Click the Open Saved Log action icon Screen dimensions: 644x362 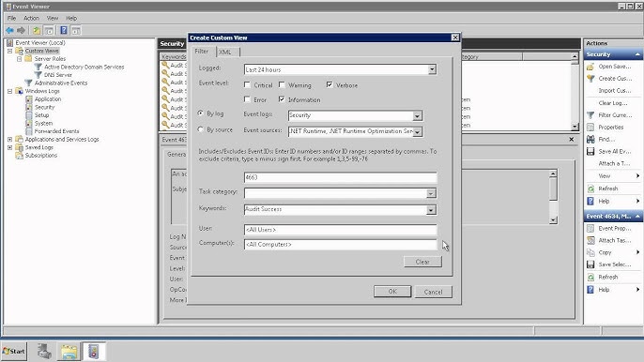pyautogui.click(x=590, y=67)
